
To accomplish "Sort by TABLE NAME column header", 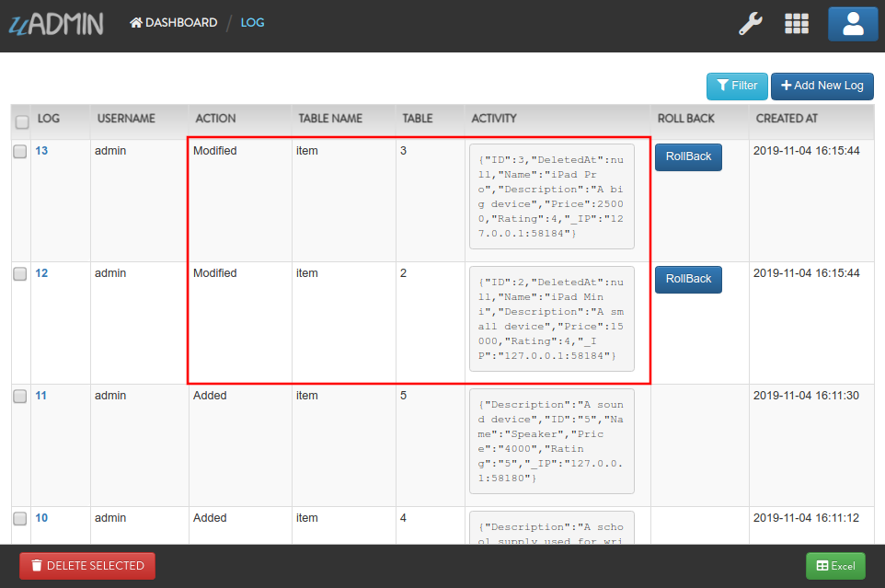I will [x=330, y=119].
